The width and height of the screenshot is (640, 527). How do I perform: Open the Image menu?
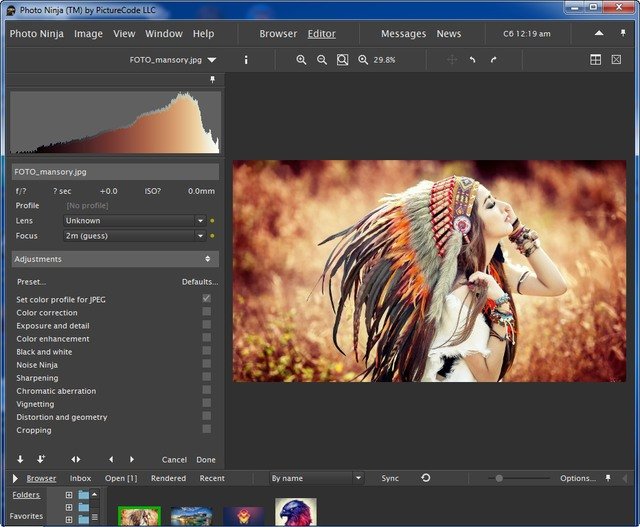pos(88,34)
